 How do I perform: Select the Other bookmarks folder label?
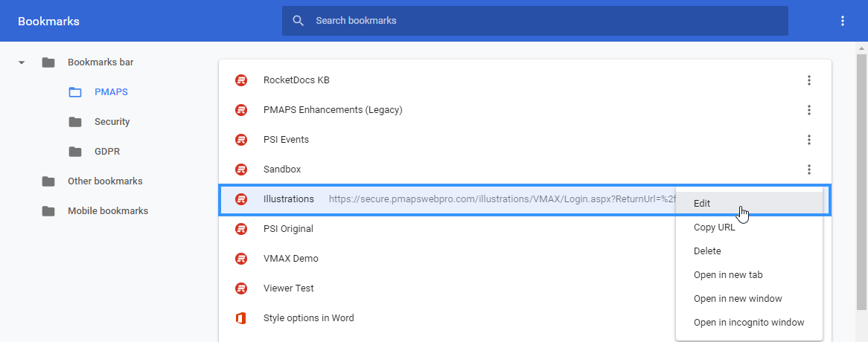pos(105,181)
